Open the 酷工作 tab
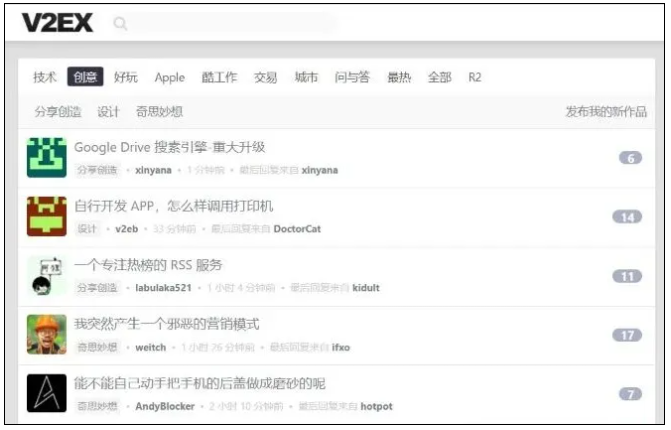Image resolution: width=671 pixels, height=430 pixels. 219,77
